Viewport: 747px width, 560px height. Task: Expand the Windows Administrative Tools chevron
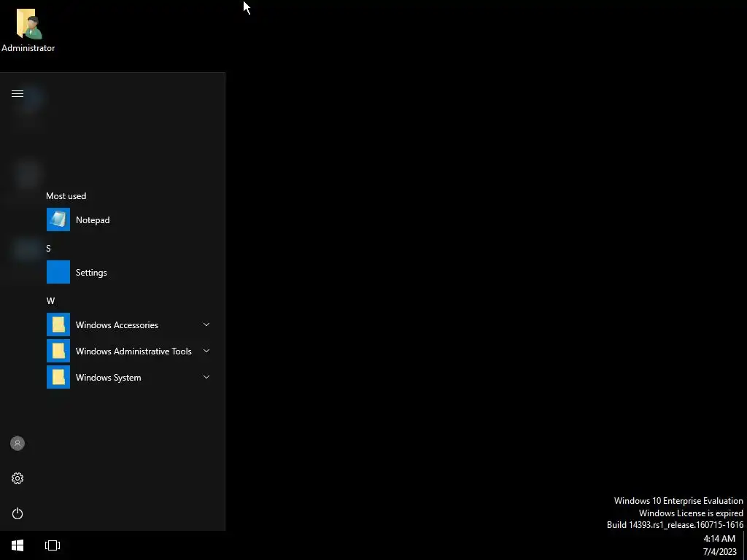[x=206, y=351]
